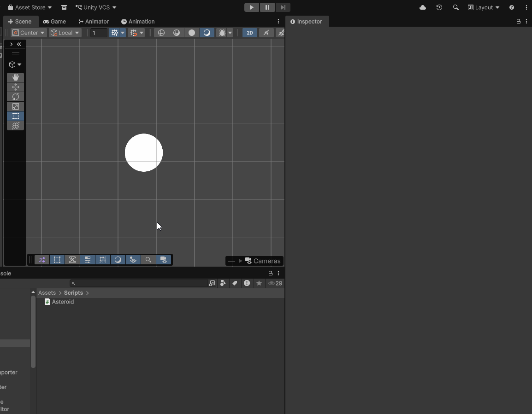Click the unlit draw mode sphere icon

click(192, 33)
